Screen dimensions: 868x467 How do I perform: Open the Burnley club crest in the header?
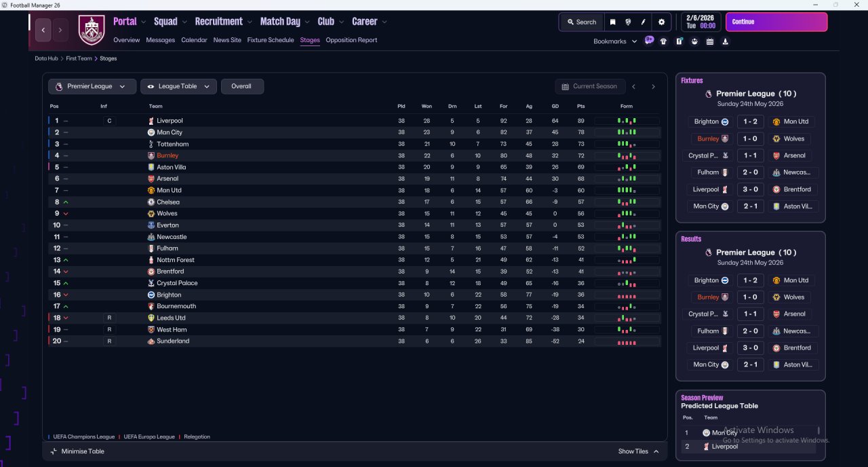92,31
